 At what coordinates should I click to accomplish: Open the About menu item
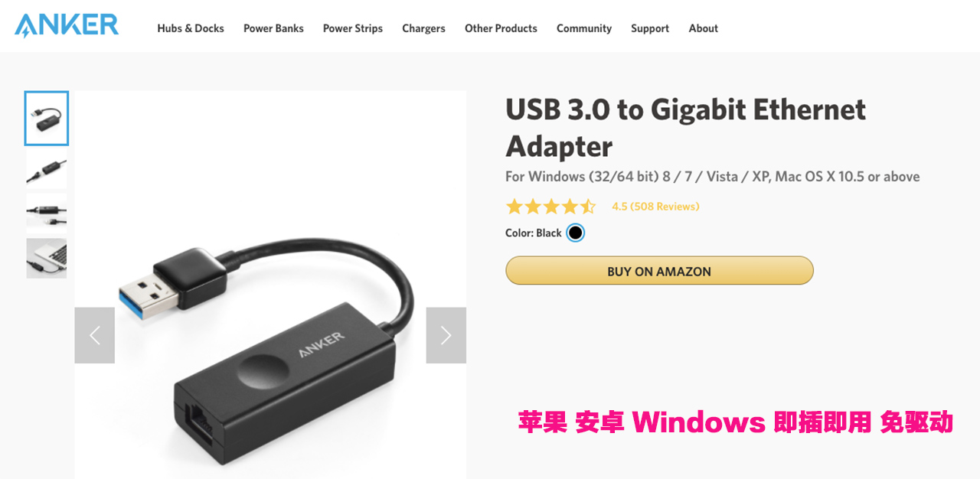703,28
